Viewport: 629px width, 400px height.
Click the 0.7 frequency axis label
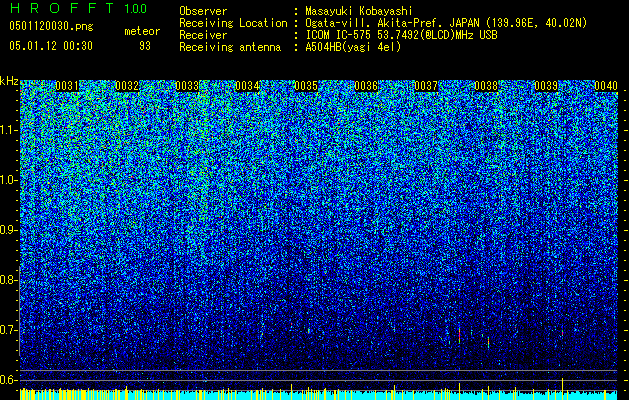tap(9, 330)
